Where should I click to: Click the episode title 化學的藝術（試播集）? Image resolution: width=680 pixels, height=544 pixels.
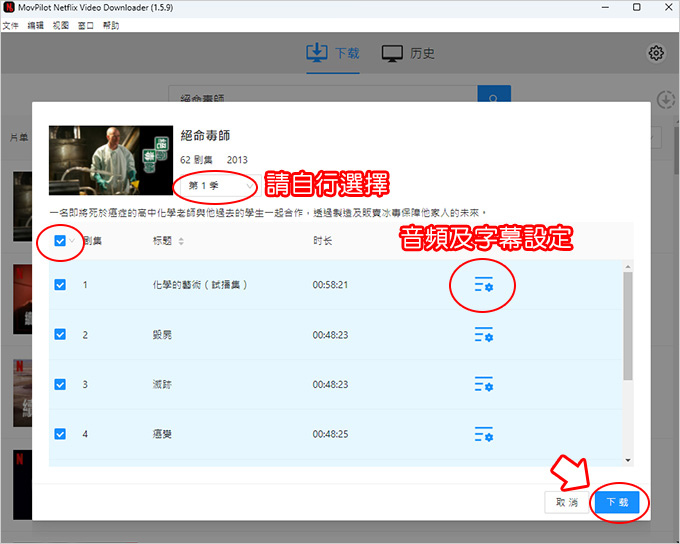(x=200, y=285)
